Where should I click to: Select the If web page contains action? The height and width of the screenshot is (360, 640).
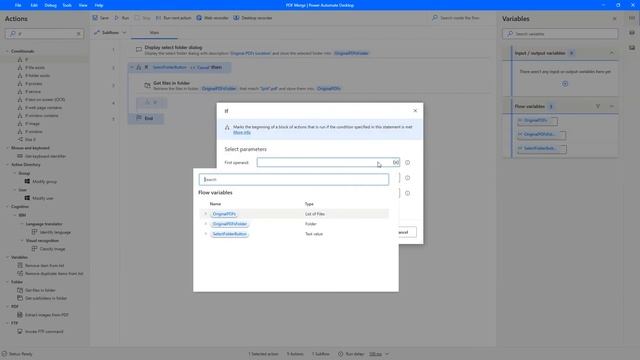coord(43,108)
